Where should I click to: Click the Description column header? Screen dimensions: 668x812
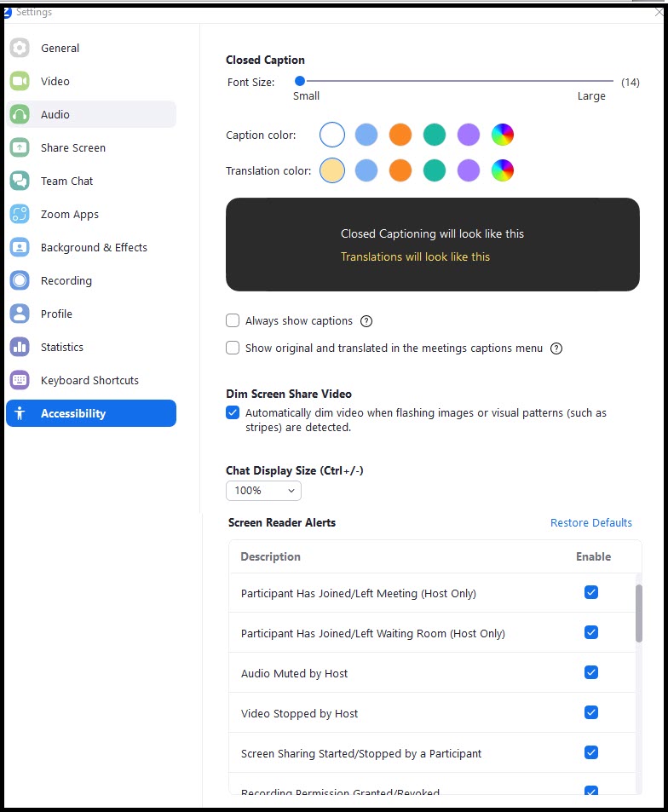coord(270,556)
